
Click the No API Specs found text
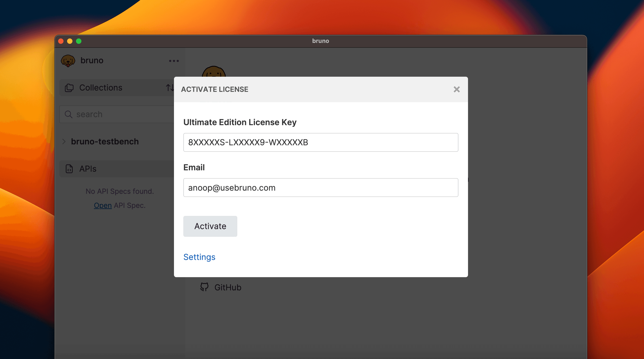pos(119,191)
